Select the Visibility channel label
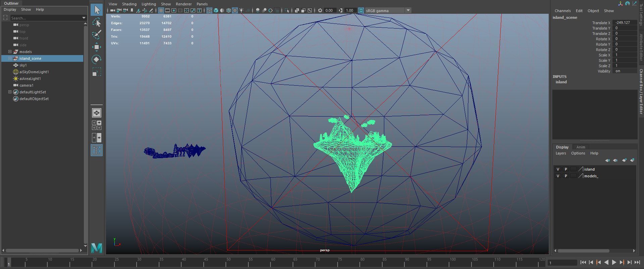Image resolution: width=644 pixels, height=269 pixels. point(604,71)
